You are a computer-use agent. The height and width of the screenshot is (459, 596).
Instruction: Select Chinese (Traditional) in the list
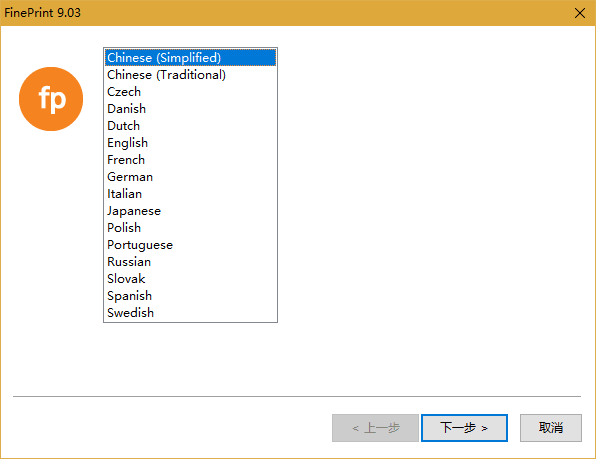tap(190, 75)
